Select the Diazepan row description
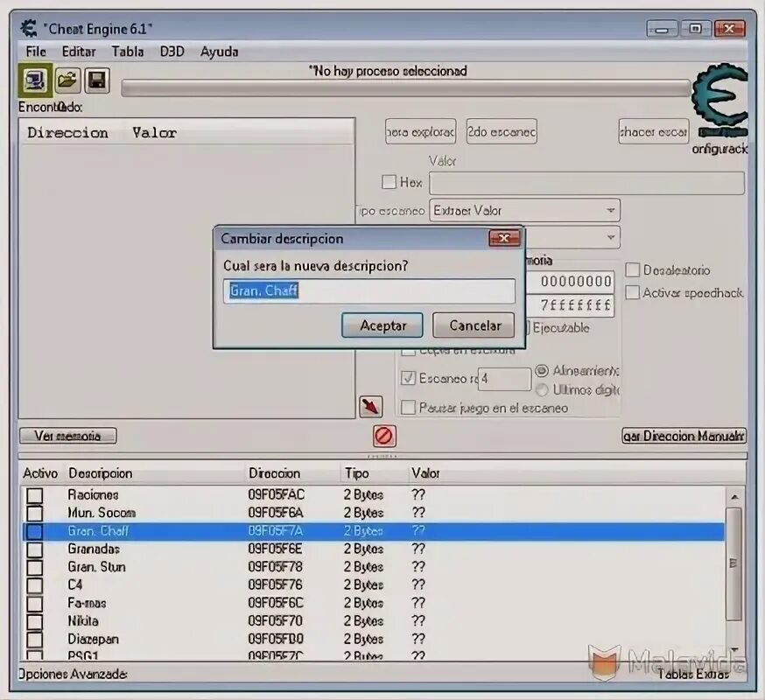Image resolution: width=765 pixels, height=700 pixels. (x=93, y=639)
